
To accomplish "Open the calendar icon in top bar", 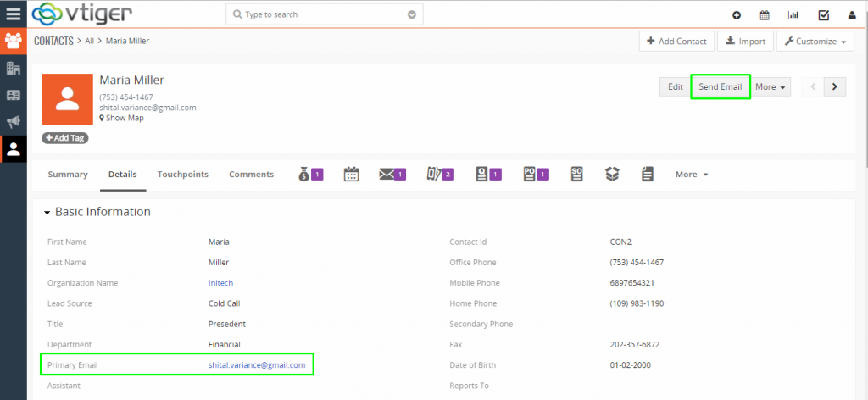I will (765, 15).
